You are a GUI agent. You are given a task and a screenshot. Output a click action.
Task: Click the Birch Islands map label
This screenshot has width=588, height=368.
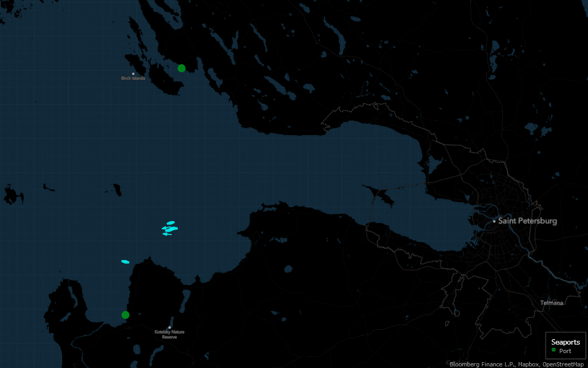point(133,78)
